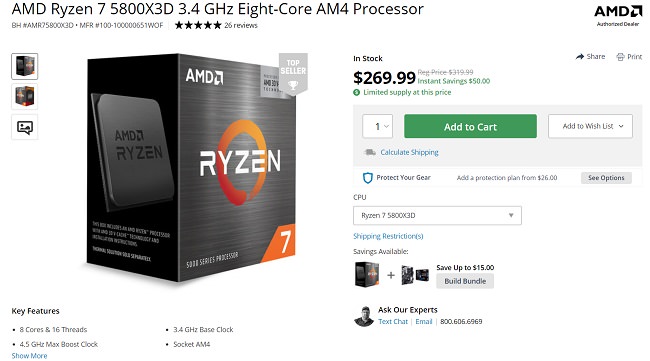Click the Top Seller trophy badge

[293, 74]
